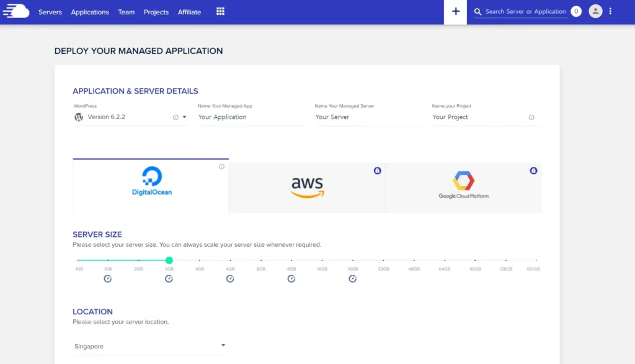Open the Singapore location dropdown

(x=150, y=346)
